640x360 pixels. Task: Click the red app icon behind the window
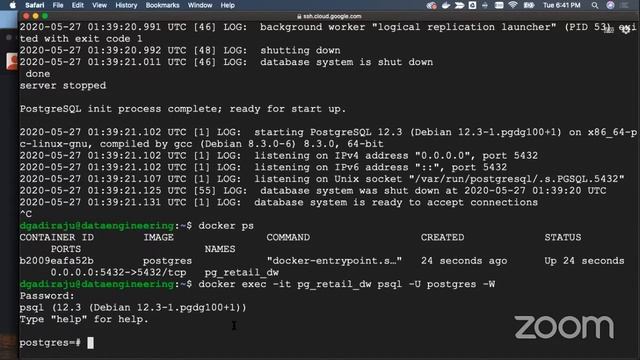(x=12, y=61)
